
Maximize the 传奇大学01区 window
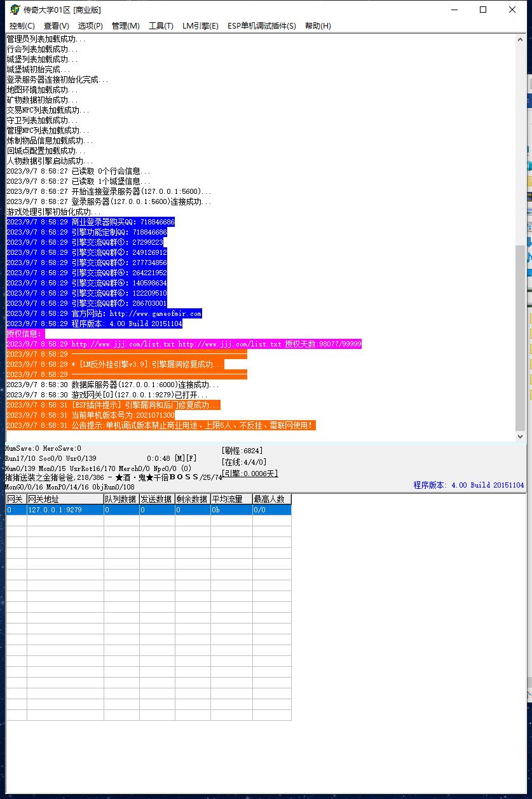[483, 10]
